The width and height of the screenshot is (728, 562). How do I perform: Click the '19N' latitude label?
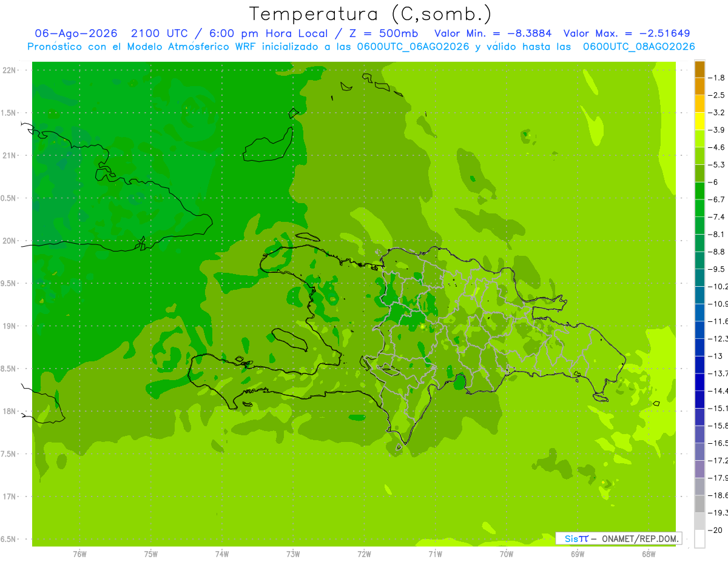(x=8, y=326)
